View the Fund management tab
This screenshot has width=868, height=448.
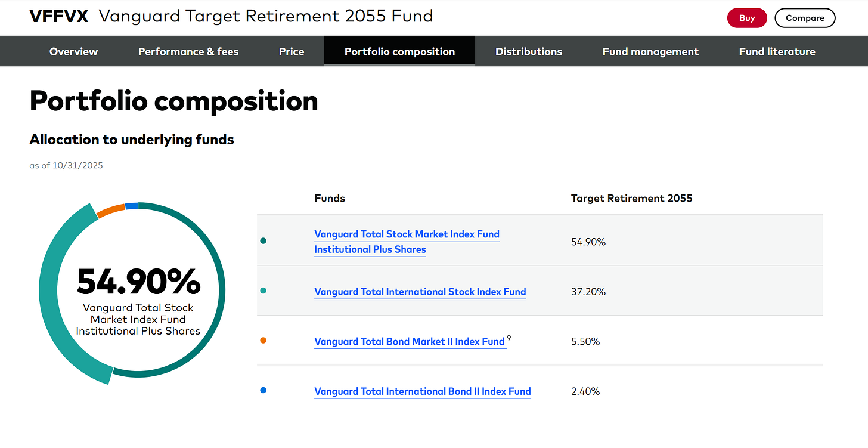(x=650, y=52)
